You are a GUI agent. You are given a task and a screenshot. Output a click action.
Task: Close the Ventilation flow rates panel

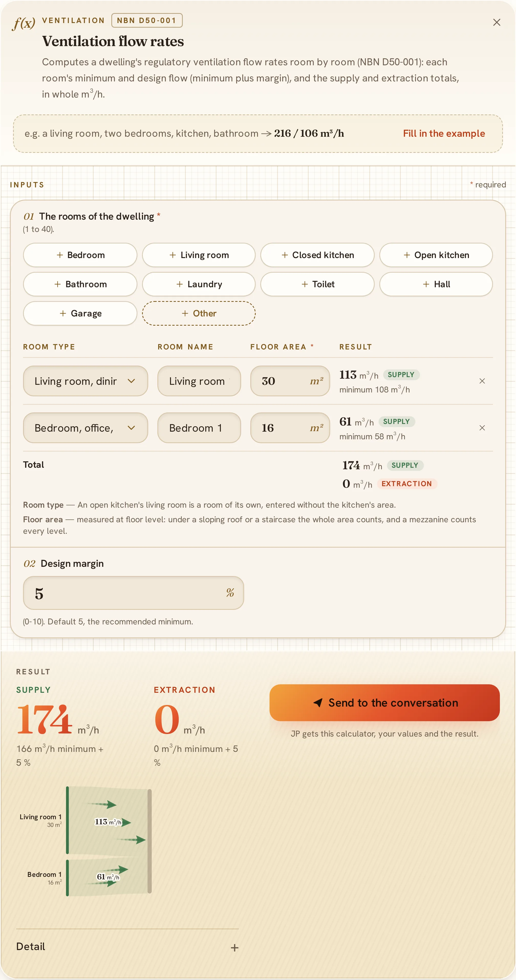click(496, 23)
